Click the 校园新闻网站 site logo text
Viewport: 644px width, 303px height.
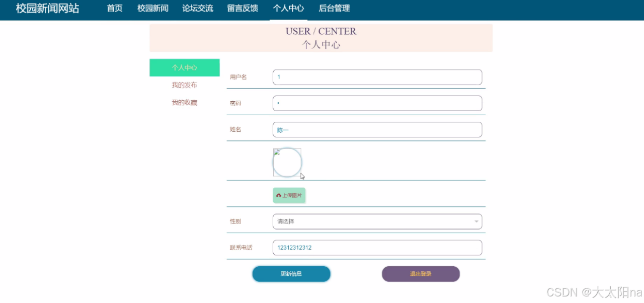point(47,8)
